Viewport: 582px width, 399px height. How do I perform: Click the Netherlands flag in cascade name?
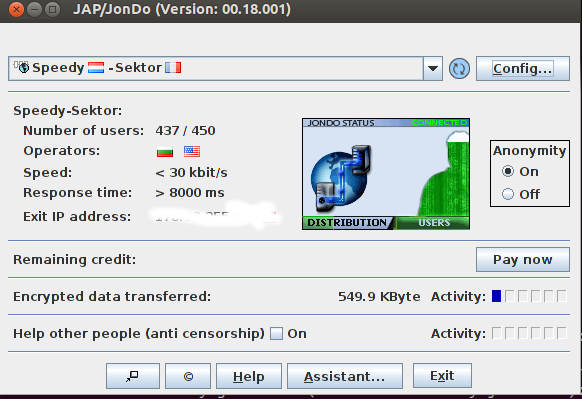click(96, 68)
